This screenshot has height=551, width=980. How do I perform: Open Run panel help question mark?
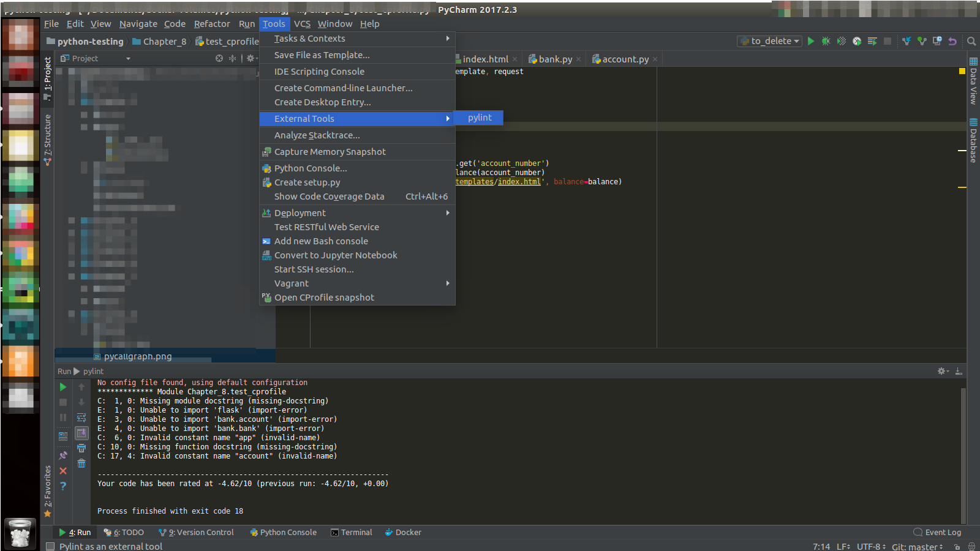tap(63, 486)
